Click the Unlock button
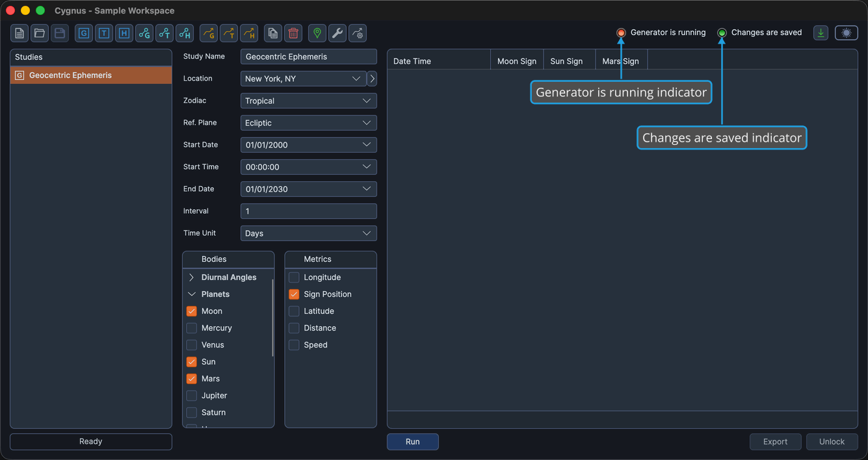The height and width of the screenshot is (460, 868). click(x=832, y=442)
